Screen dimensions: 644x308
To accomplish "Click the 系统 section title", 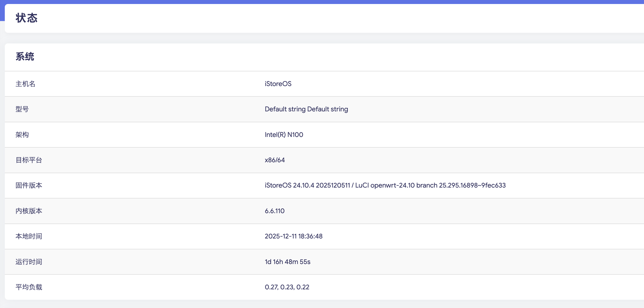I will 25,57.
